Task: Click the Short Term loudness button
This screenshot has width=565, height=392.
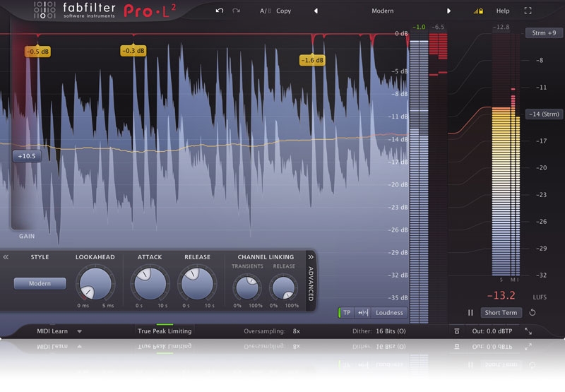Action: 501,312
